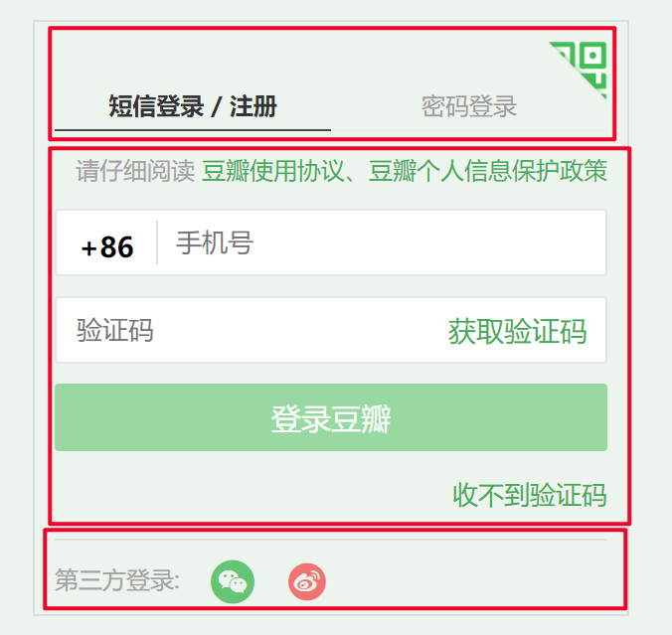
Task: Click the 第三方登录 label text
Action: [117, 580]
